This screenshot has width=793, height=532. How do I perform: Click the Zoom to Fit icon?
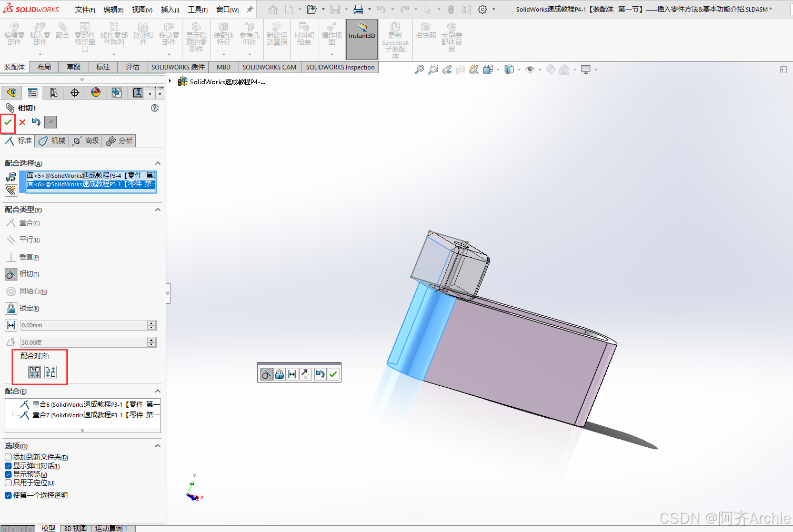tap(419, 69)
